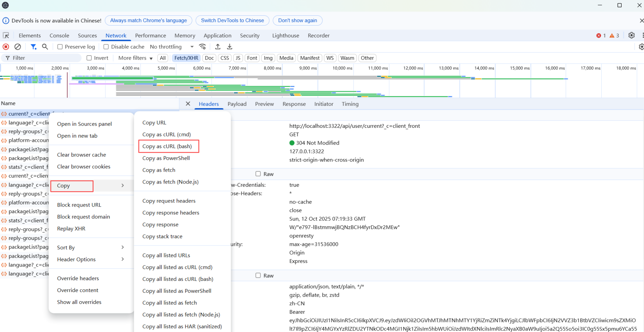Focus the Filter input field
Viewport: 644px width, 332px height.
tap(42, 58)
